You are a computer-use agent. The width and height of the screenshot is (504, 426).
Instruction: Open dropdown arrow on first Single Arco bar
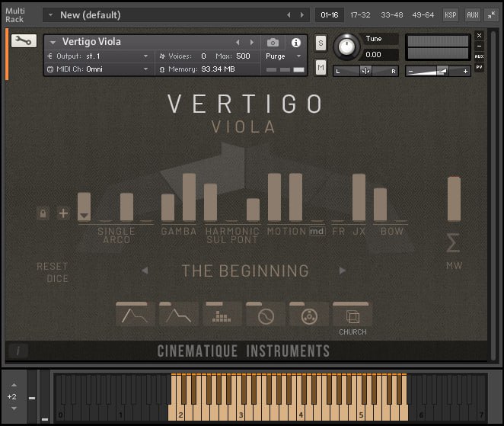(x=84, y=215)
